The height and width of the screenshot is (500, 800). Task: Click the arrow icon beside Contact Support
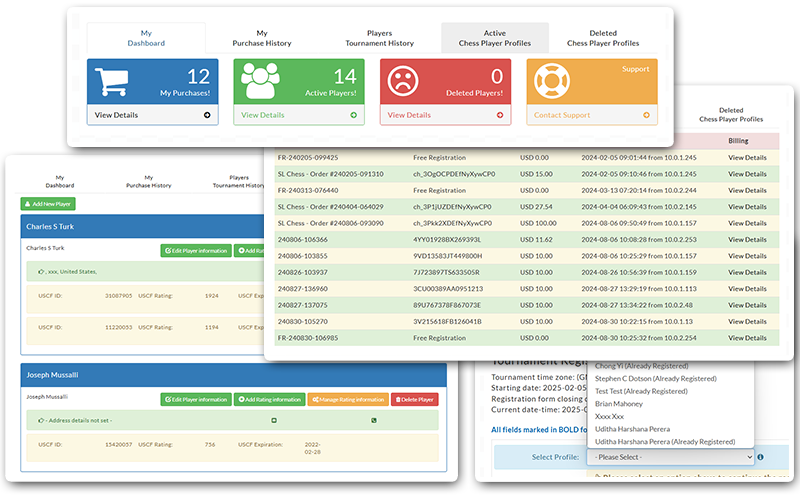(646, 115)
